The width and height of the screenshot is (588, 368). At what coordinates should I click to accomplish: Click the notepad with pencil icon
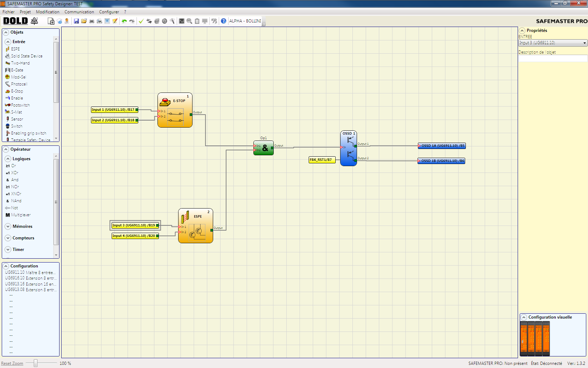[x=115, y=21]
